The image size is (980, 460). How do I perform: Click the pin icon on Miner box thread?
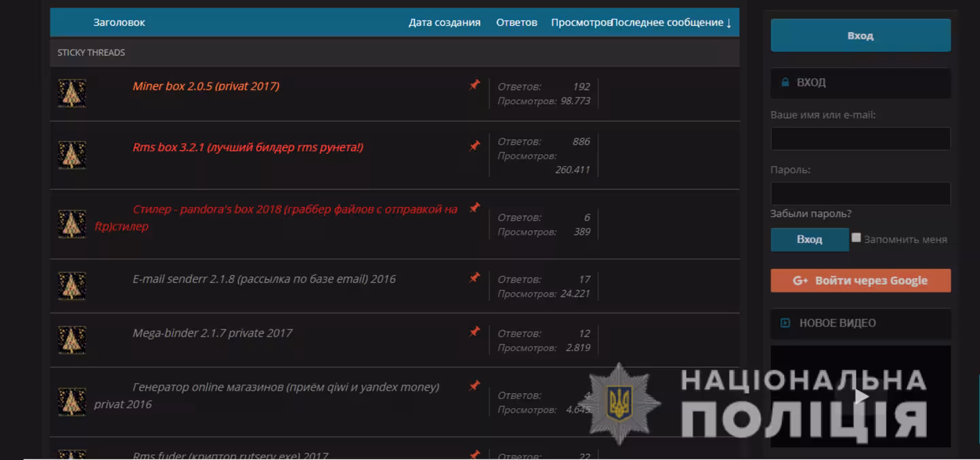tap(474, 85)
